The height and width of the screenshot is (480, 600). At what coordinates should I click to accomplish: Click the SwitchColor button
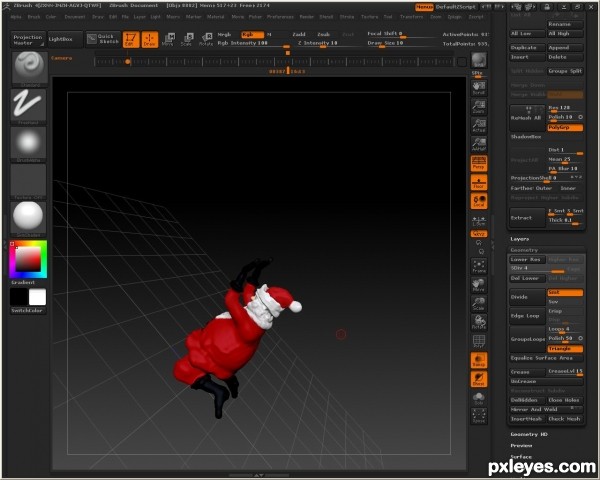pos(28,310)
